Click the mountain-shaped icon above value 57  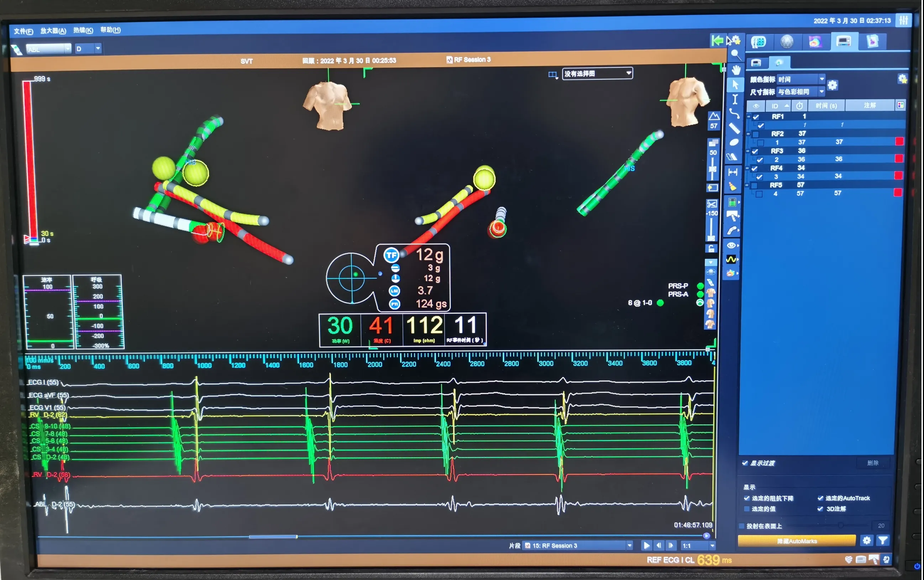coord(714,116)
